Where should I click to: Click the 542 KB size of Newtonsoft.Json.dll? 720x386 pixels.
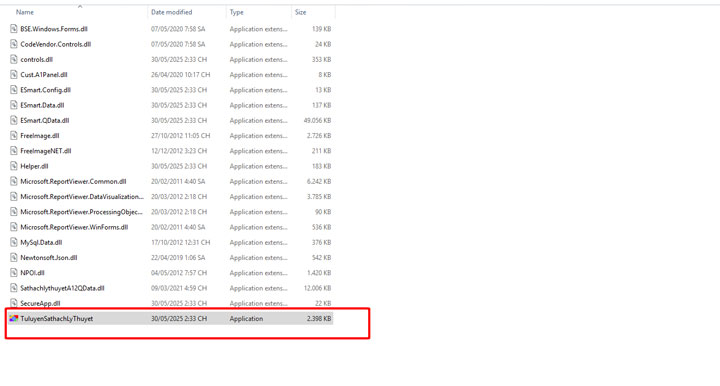321,257
